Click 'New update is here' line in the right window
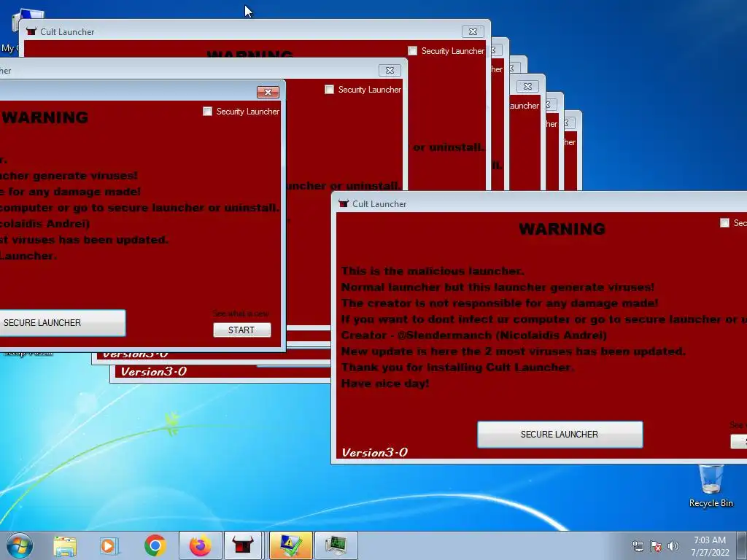Screen dimensions: 747x560 tap(513, 351)
